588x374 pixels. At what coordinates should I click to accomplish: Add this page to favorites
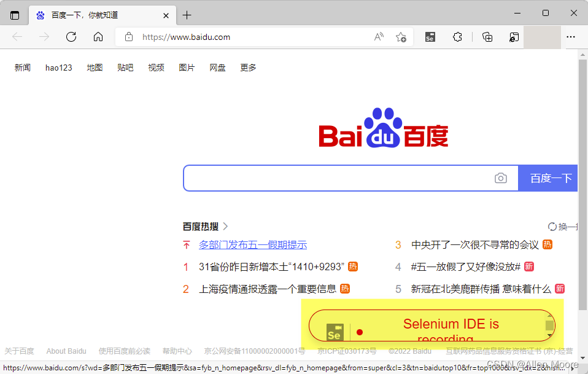[401, 37]
